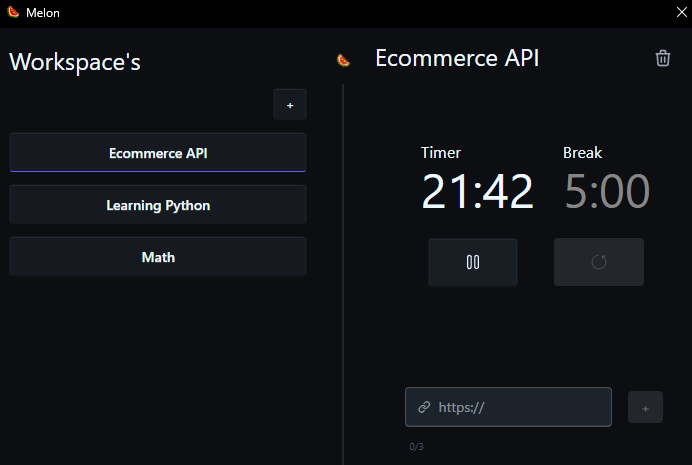692x465 pixels.
Task: Click the Ecommerce API title in the header
Action: click(457, 58)
